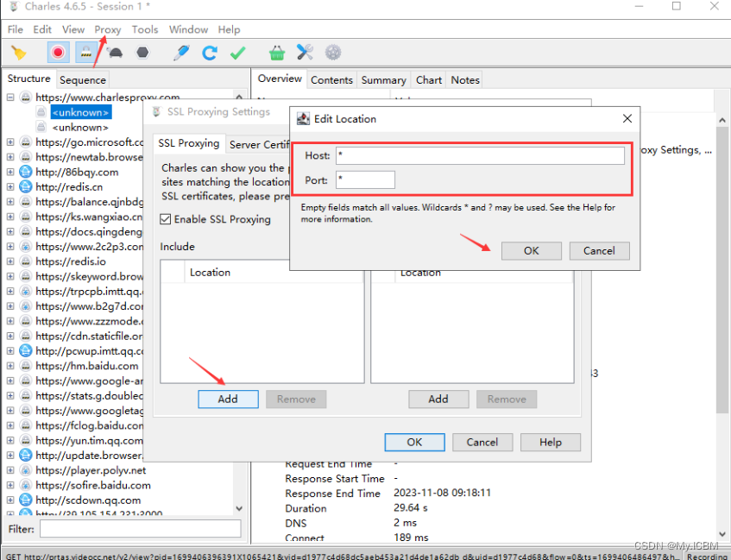Click the Recording status indicator

(x=707, y=557)
